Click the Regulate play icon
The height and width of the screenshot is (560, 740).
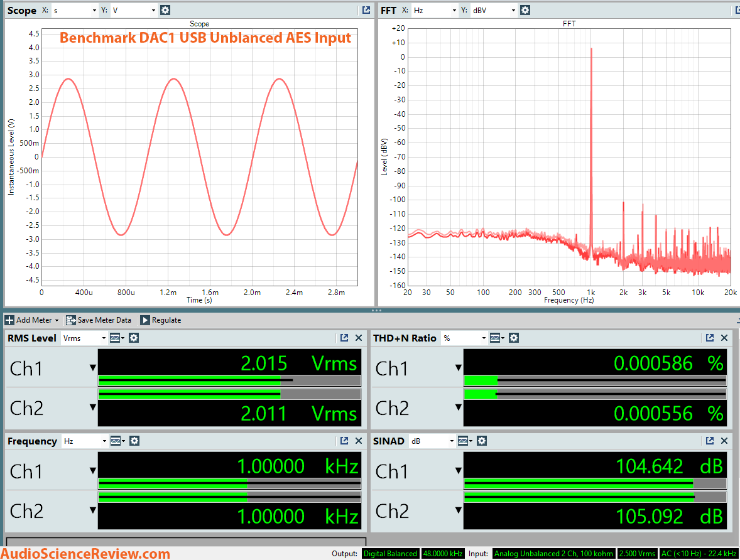click(145, 320)
